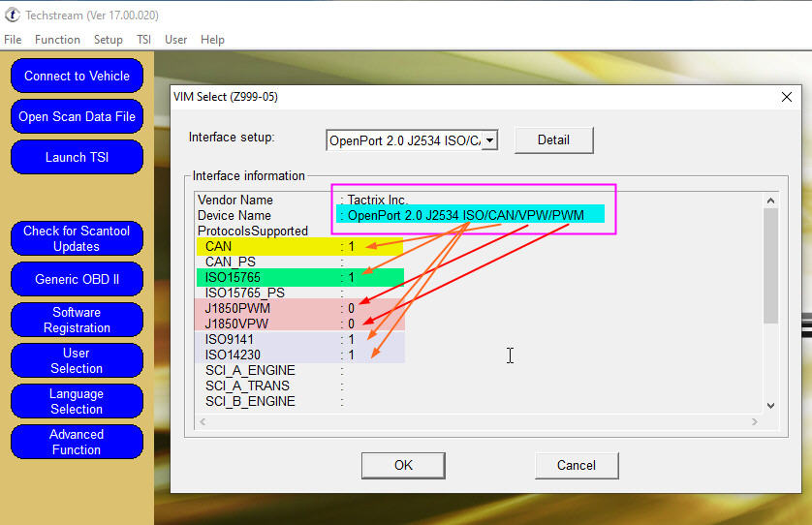Click Software Registration button

77,320
